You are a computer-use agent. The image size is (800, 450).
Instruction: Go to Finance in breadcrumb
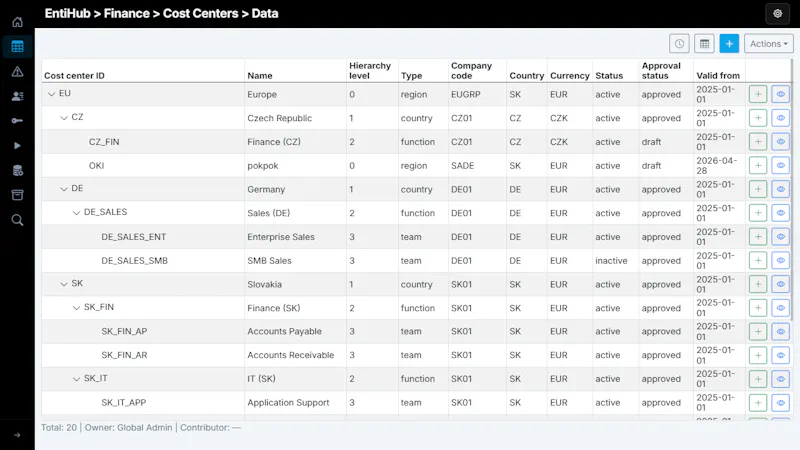click(x=127, y=14)
